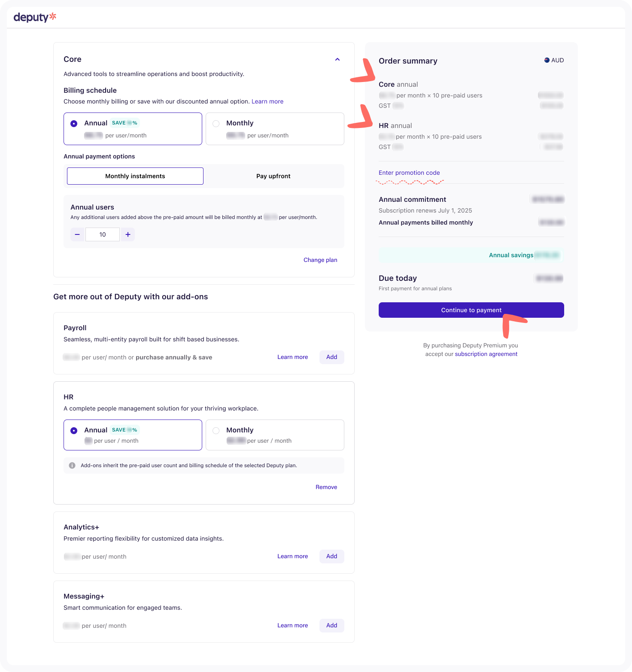Switch to Pay upfront payment option
Screen dimensions: 632x672
(x=273, y=176)
